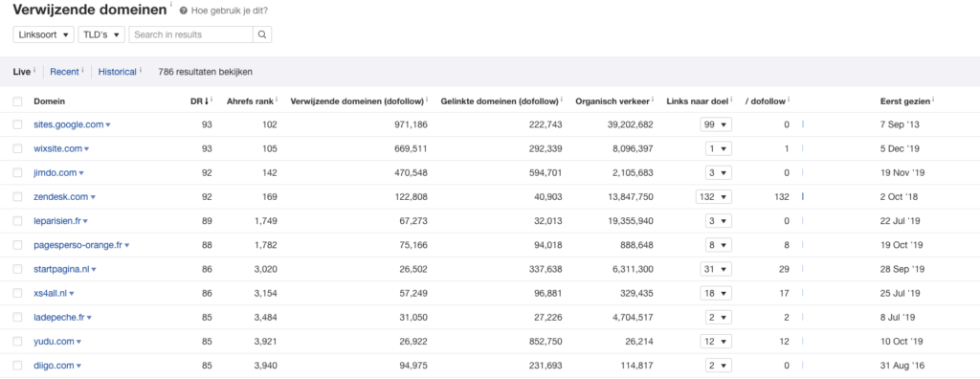Click the search magnifier icon
980x379 pixels.
[x=262, y=34]
